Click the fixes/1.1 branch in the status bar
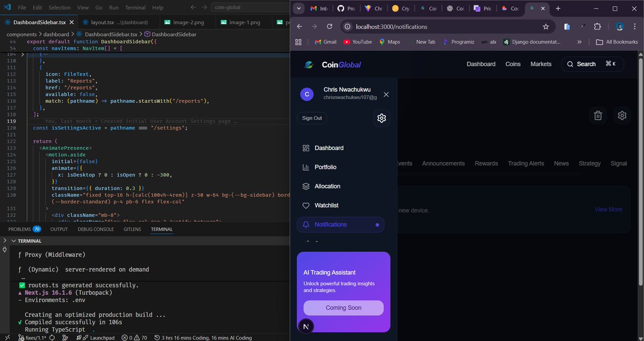 (x=32, y=338)
